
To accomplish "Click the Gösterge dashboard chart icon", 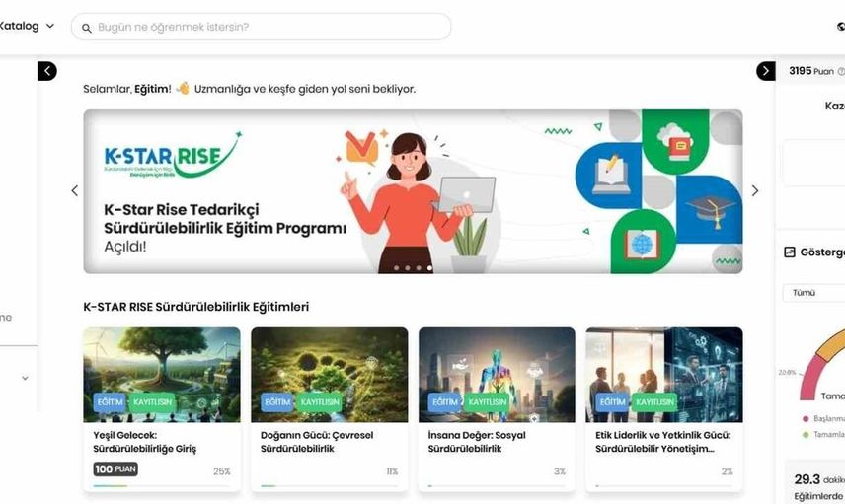I will (x=790, y=252).
